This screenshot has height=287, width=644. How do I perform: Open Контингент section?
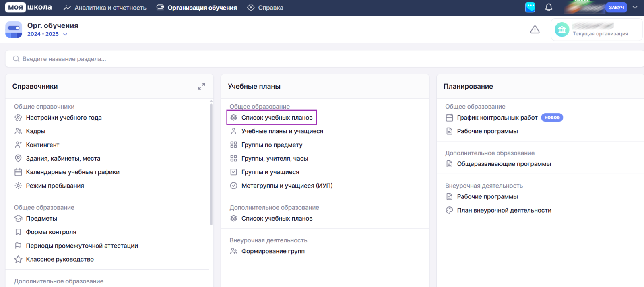pos(43,145)
